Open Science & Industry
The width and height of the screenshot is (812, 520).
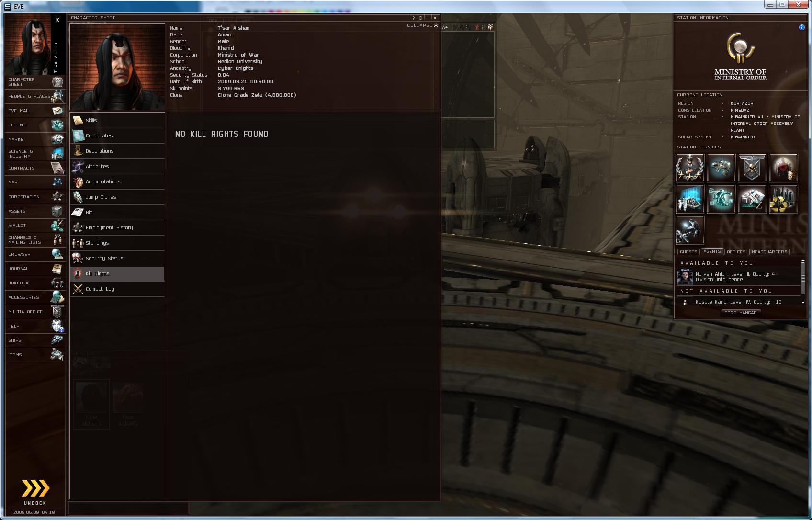pos(35,154)
